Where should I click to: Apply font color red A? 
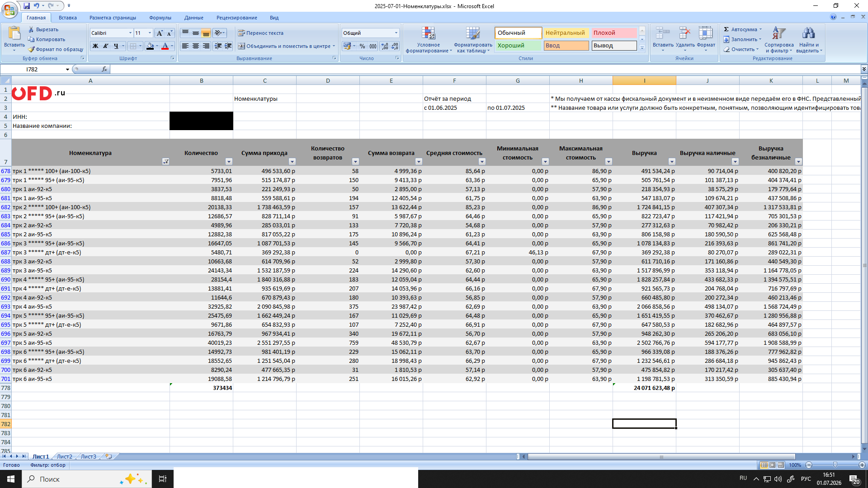pyautogui.click(x=165, y=46)
